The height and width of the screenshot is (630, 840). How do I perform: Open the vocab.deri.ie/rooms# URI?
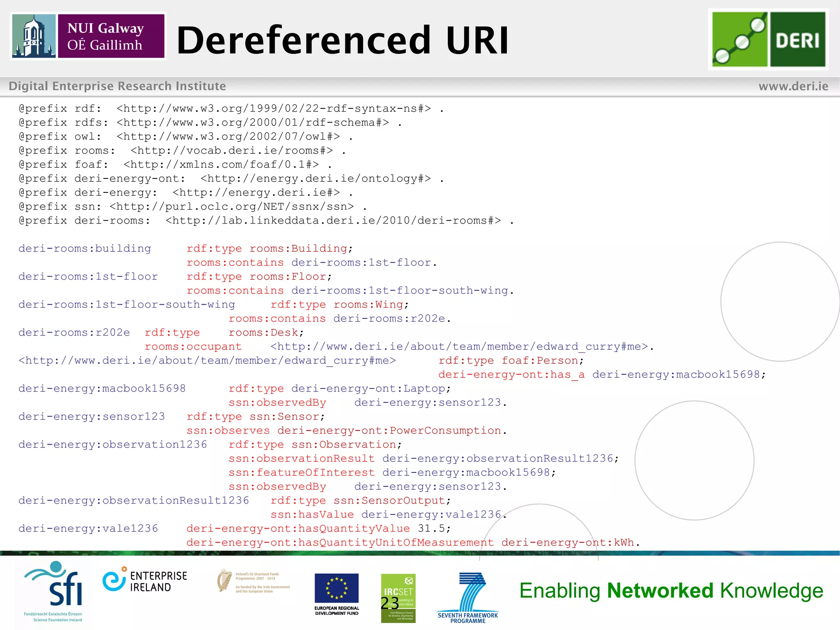coord(232,151)
